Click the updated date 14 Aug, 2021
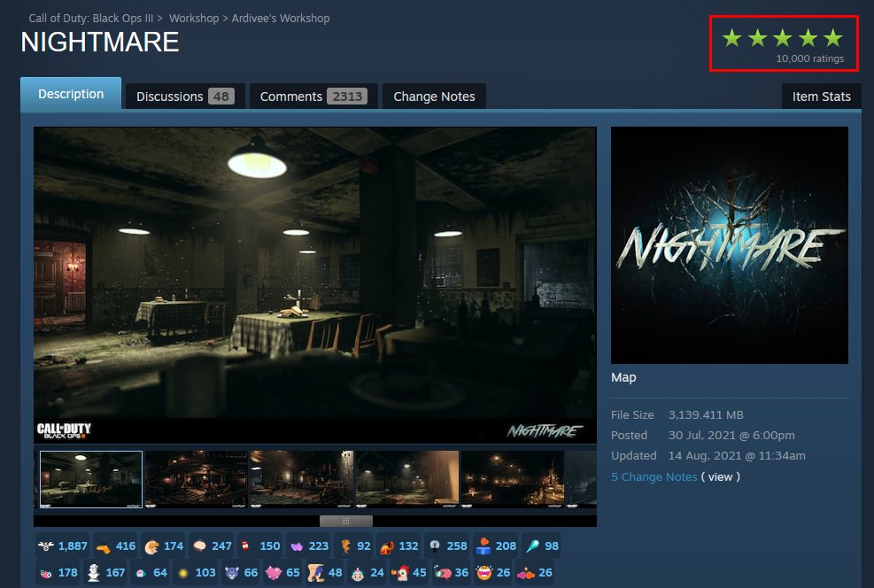The width and height of the screenshot is (874, 588). tap(737, 455)
